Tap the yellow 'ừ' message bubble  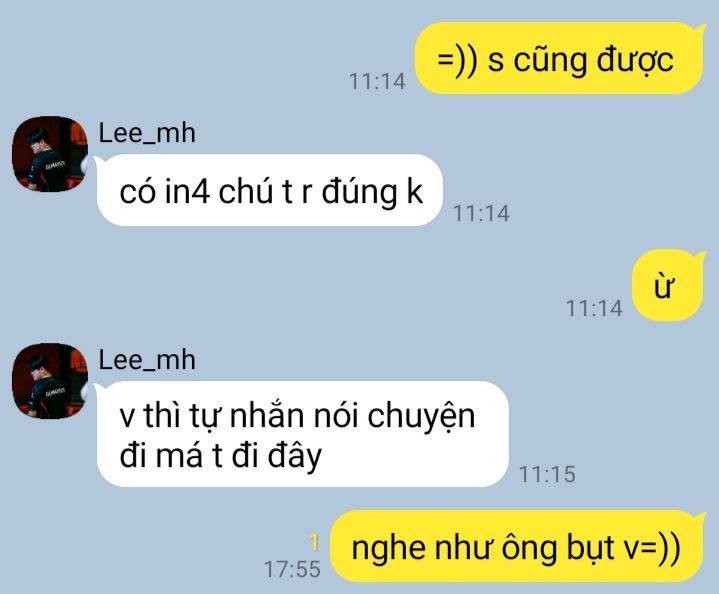[668, 285]
